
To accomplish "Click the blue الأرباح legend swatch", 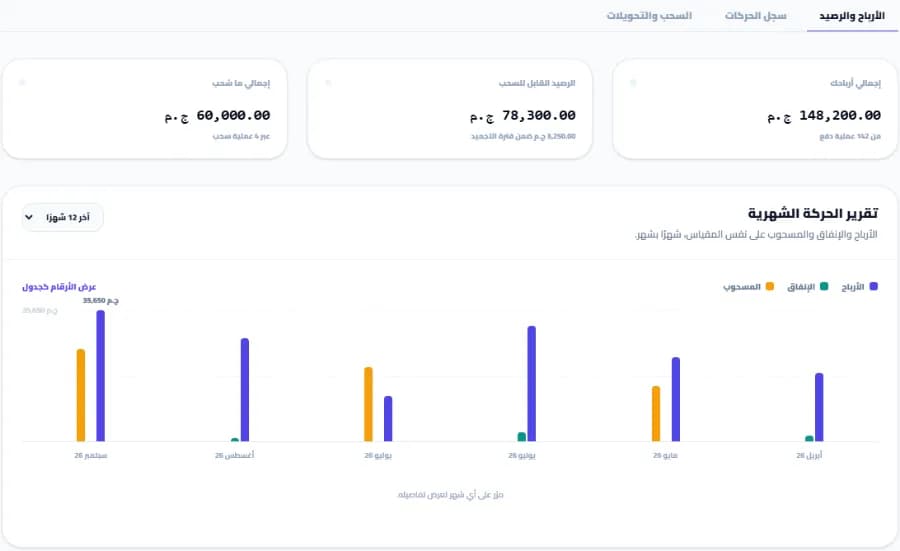I will 874,286.
